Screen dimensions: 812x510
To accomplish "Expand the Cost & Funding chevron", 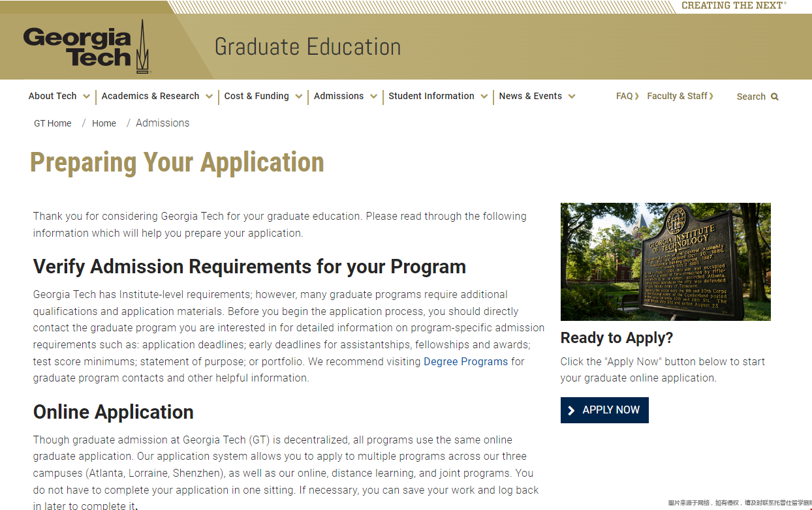I will (298, 97).
